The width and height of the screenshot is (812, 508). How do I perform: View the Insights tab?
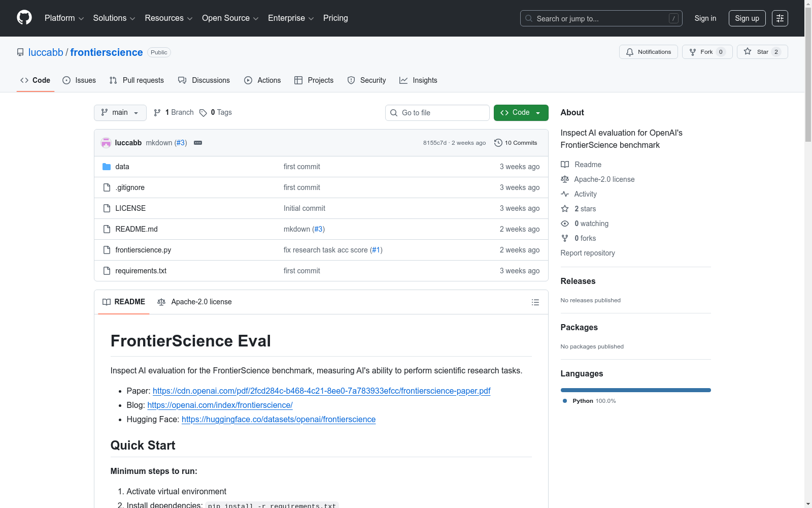point(418,80)
